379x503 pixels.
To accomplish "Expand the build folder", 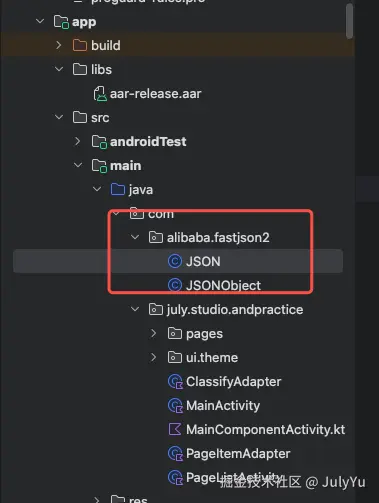I will coord(59,45).
